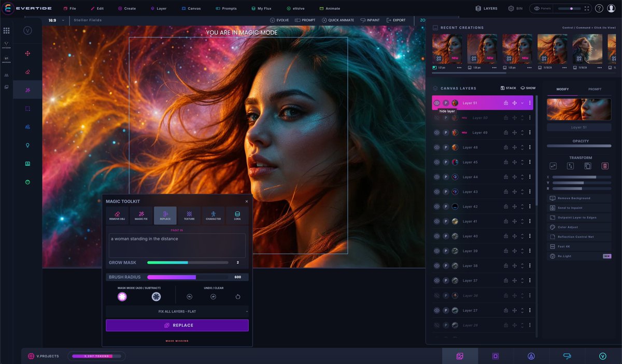The image size is (622, 364).
Task: Click Send to Inpaint button
Action: pyautogui.click(x=579, y=208)
